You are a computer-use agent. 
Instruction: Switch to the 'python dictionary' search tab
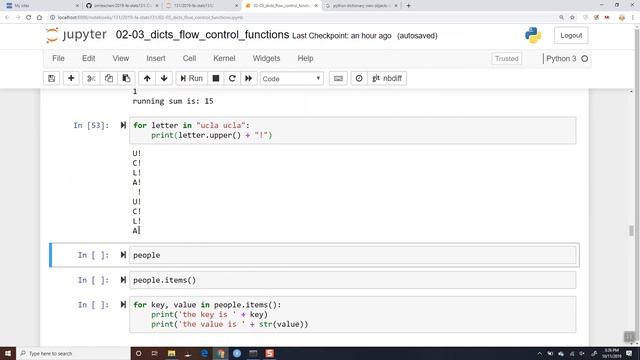coord(361,6)
